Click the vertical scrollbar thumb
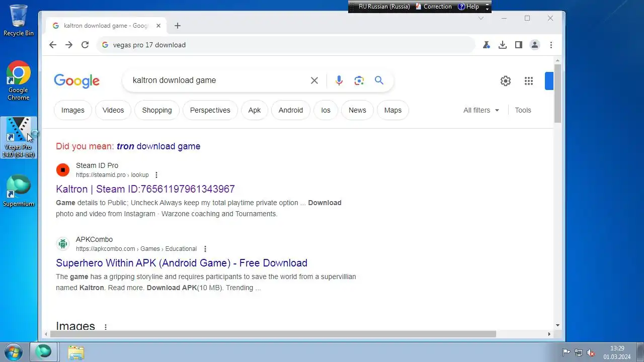 click(x=557, y=94)
